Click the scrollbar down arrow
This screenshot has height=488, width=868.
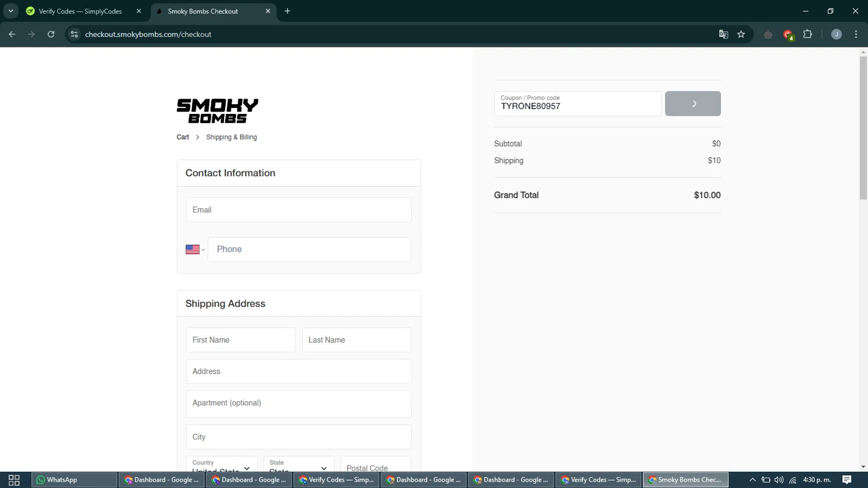pos(863,467)
